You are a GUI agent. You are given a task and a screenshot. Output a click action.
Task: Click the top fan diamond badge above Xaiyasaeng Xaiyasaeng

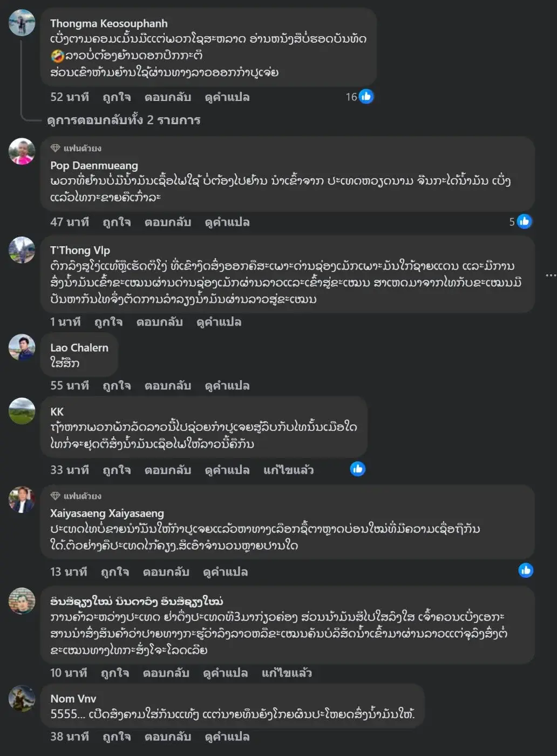click(x=55, y=496)
